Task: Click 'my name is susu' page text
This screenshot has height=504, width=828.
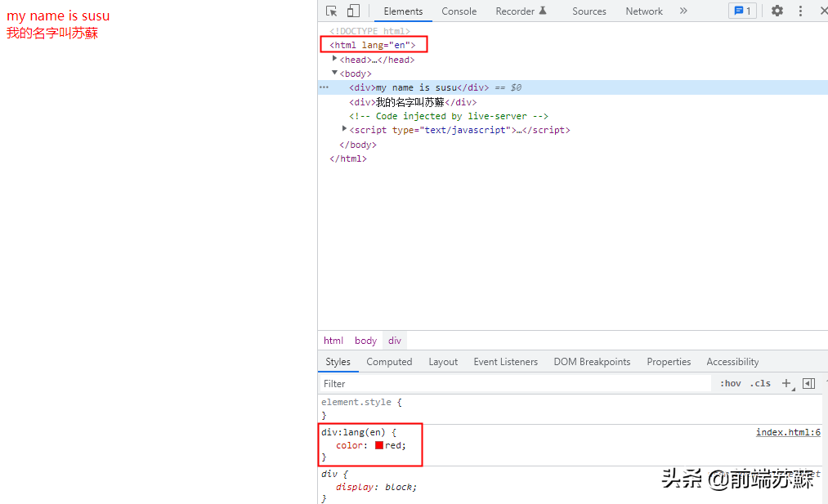Action: [58, 16]
